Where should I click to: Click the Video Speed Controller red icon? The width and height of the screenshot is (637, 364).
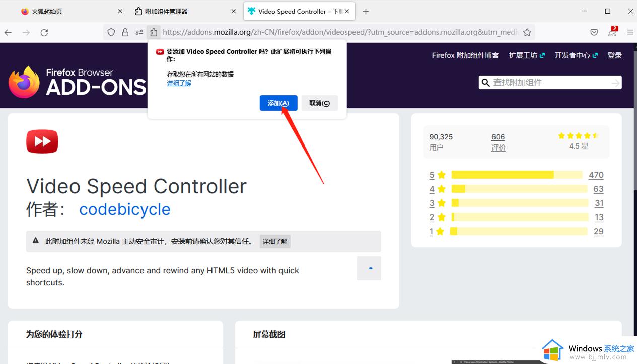tap(42, 141)
